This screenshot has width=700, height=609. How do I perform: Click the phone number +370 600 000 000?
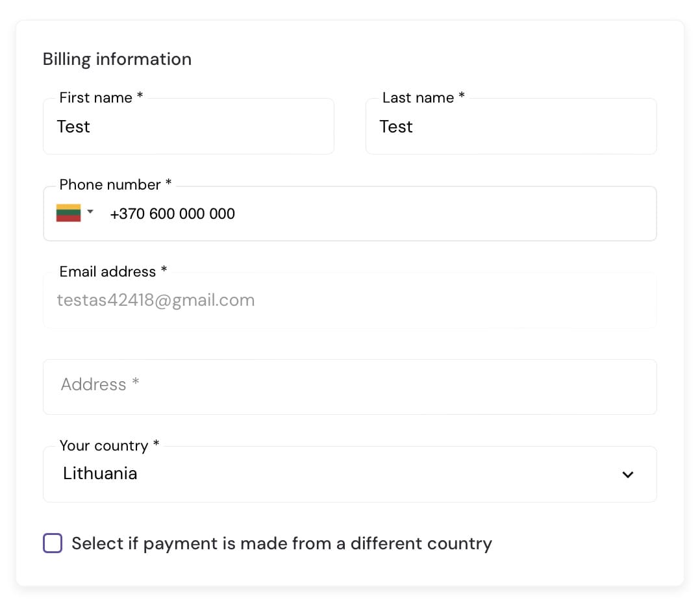coord(172,214)
